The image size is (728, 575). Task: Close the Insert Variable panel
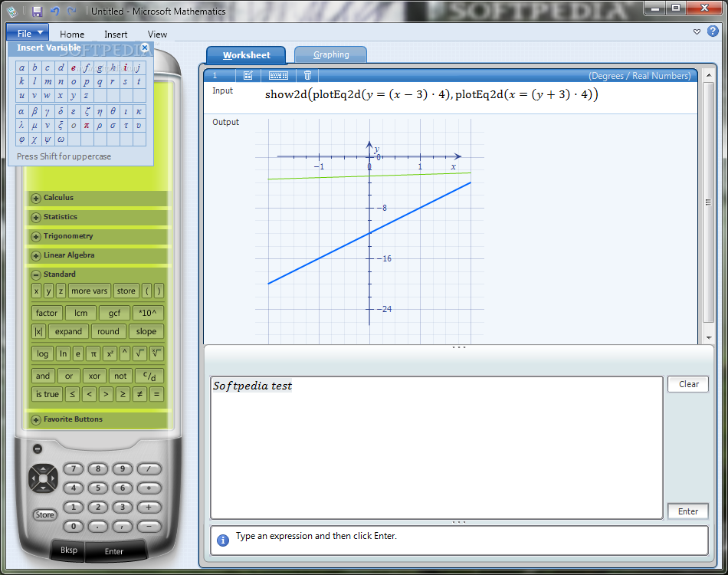coord(145,48)
